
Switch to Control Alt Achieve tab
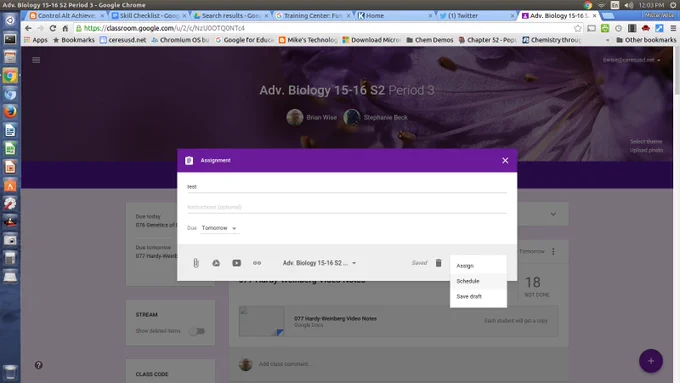pos(66,16)
